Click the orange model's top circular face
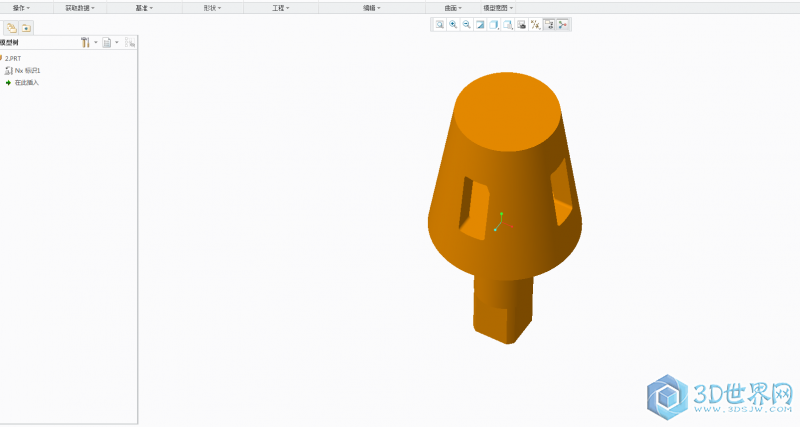The width and height of the screenshot is (800, 427). tap(508, 112)
